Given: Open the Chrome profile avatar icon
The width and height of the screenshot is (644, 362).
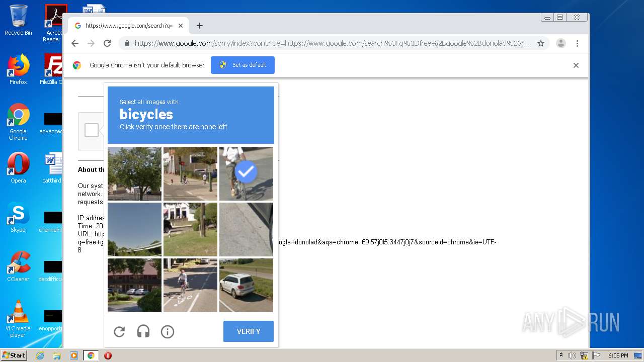Looking at the screenshot, I should pyautogui.click(x=561, y=43).
